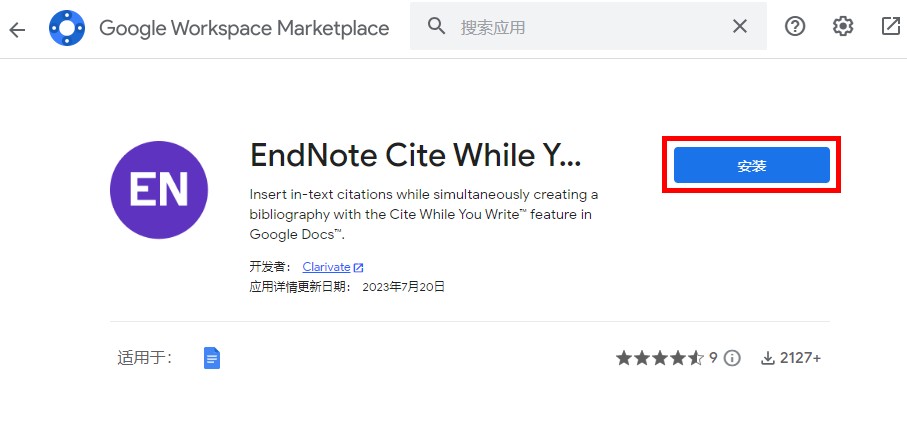Click the magnifier search icon
The image size is (907, 428).
(437, 26)
